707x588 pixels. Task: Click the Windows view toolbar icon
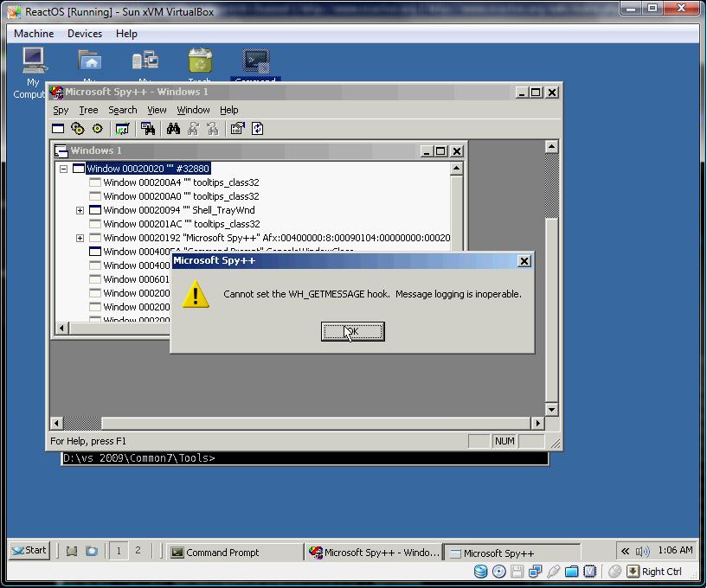coord(58,129)
